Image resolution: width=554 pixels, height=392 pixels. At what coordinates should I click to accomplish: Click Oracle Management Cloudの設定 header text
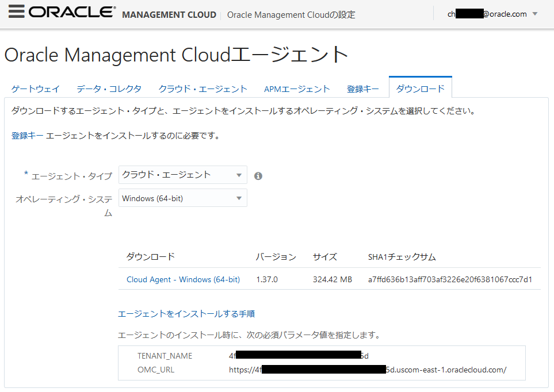291,15
